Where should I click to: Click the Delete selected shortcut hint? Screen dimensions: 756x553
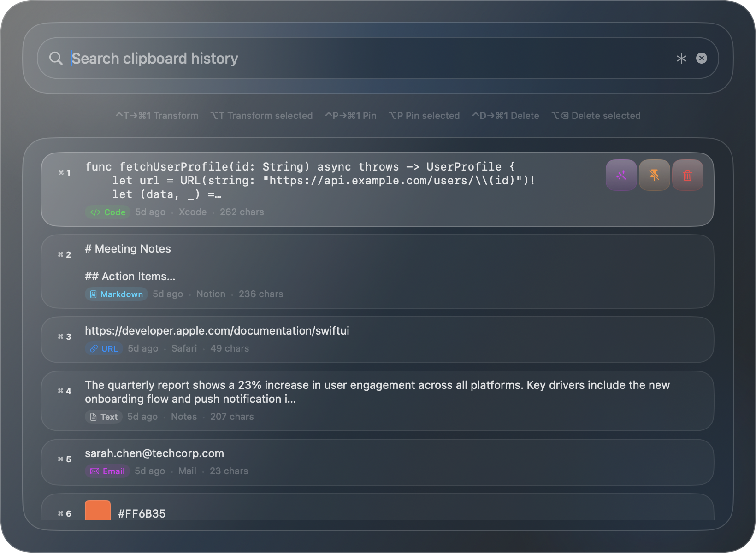596,116
